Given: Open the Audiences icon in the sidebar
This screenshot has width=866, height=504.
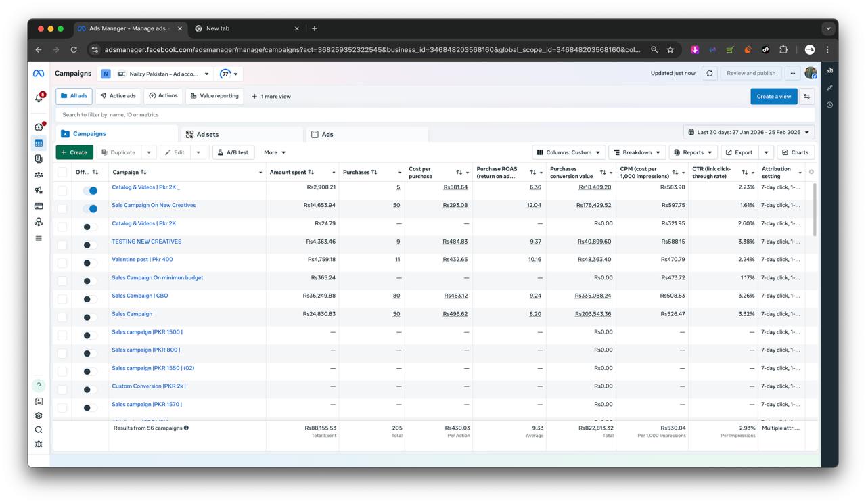Looking at the screenshot, I should [x=39, y=175].
